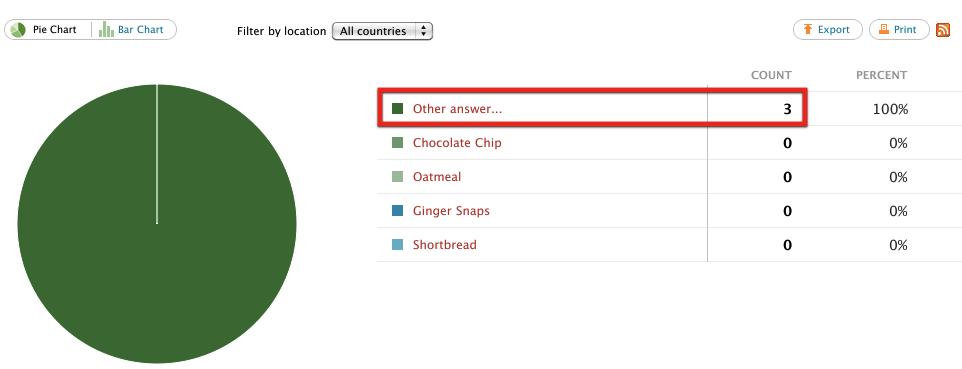Click the pie chart icon
This screenshot has width=962, height=369.
click(x=18, y=29)
